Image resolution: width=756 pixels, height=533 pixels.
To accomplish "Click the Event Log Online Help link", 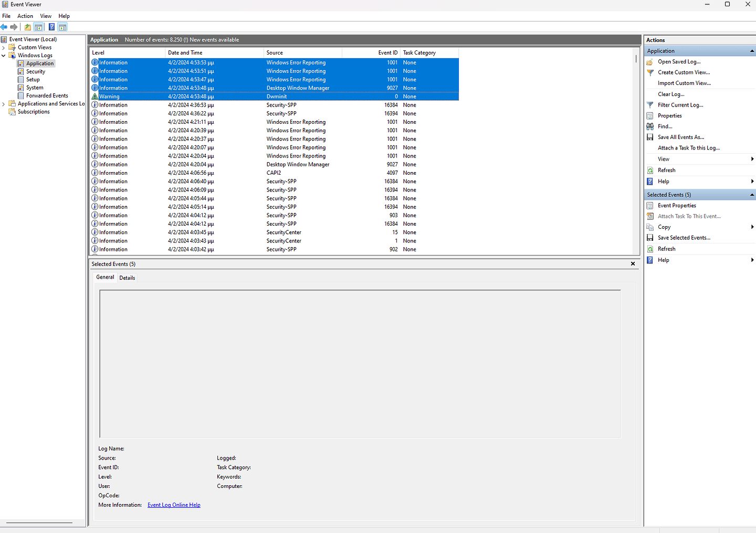I will click(174, 505).
